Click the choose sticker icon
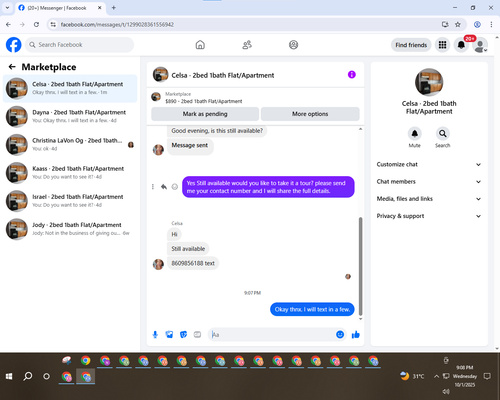Image resolution: width=500 pixels, height=400 pixels. (x=183, y=335)
